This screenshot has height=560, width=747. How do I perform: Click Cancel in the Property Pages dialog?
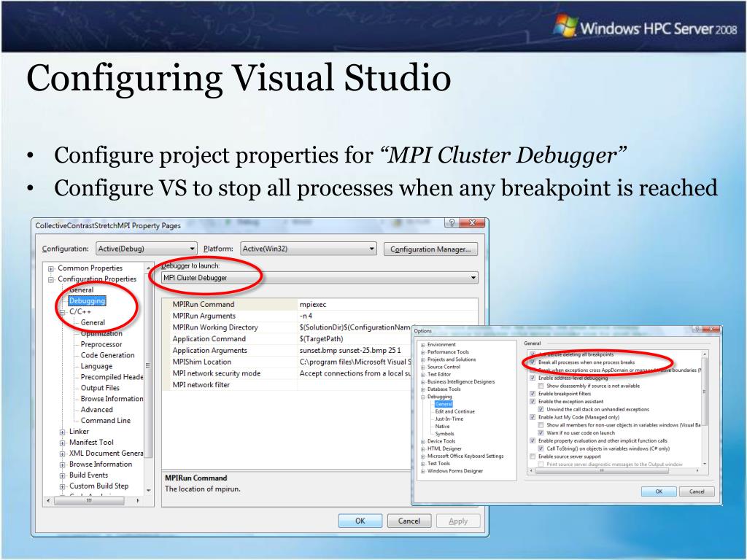pos(409,521)
